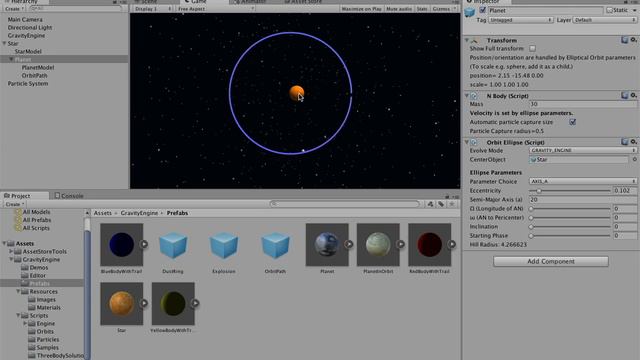Open Transform component gear menu

point(633,40)
